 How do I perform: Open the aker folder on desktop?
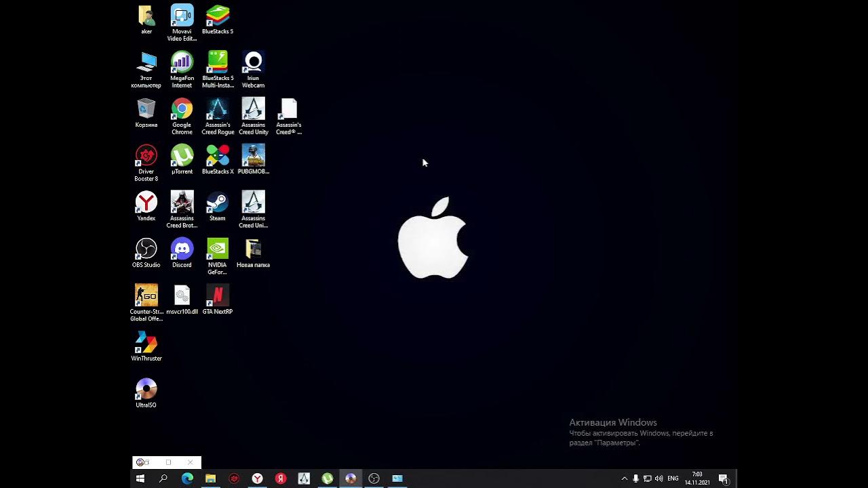(x=146, y=20)
